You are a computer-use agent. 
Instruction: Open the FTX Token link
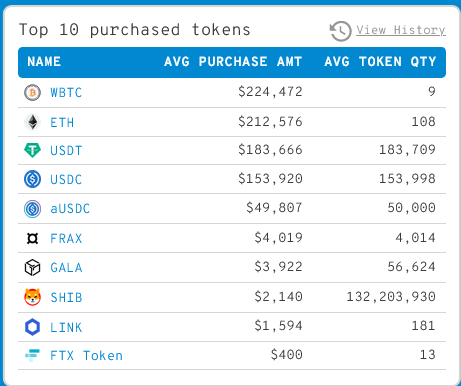[86, 356]
